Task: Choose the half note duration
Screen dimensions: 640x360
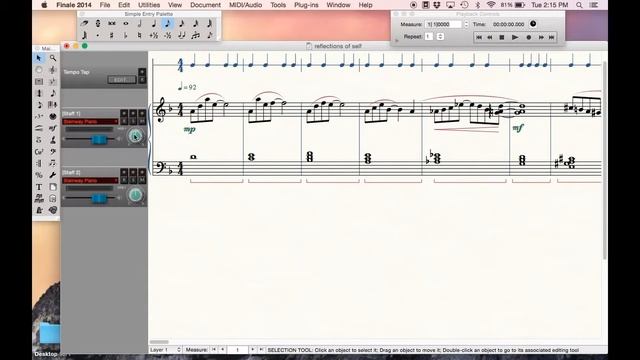Action: point(140,24)
